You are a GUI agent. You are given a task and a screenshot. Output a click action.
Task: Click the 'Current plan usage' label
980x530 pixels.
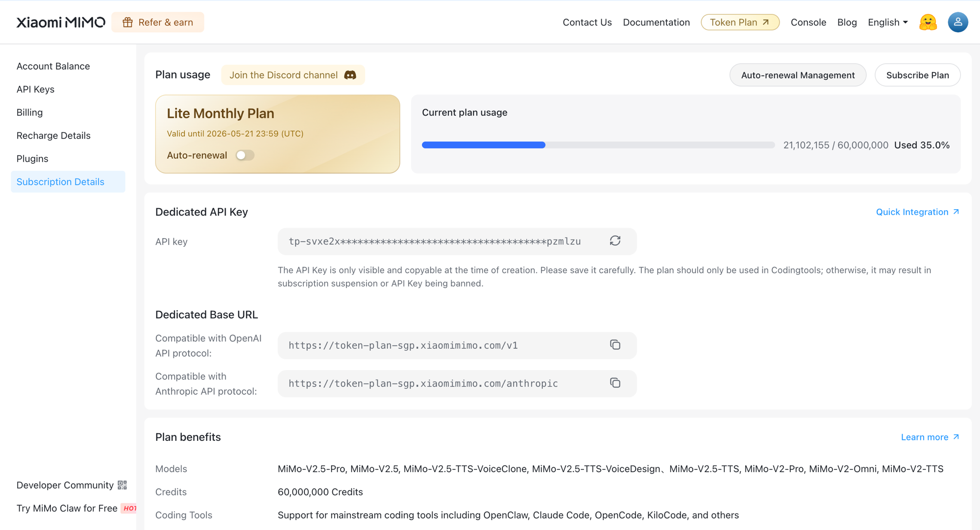point(465,112)
